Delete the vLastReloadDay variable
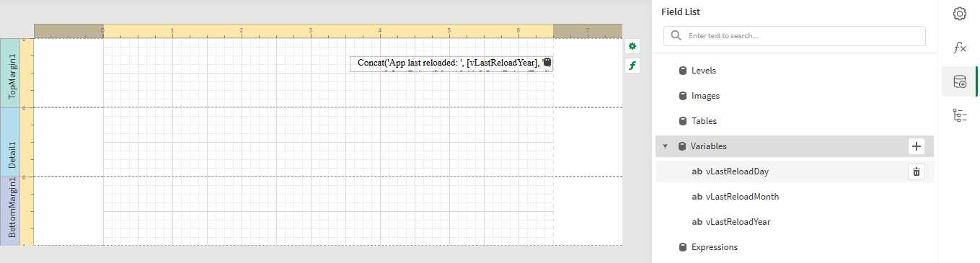Image resolution: width=980 pixels, height=263 pixels. (916, 171)
